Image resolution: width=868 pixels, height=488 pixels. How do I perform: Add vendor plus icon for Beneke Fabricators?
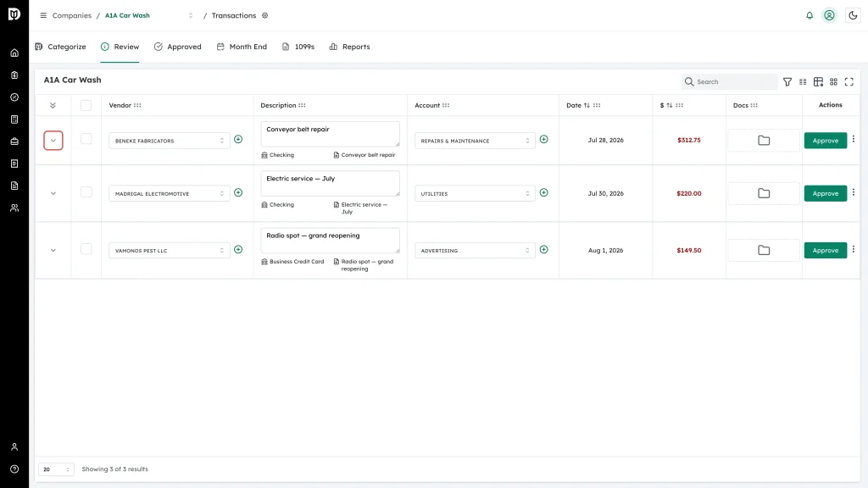coord(238,140)
